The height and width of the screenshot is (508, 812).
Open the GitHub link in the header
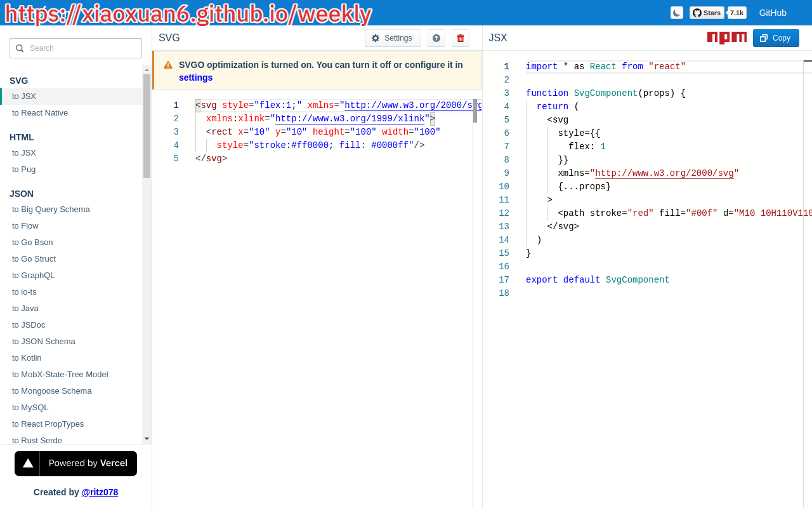(773, 13)
